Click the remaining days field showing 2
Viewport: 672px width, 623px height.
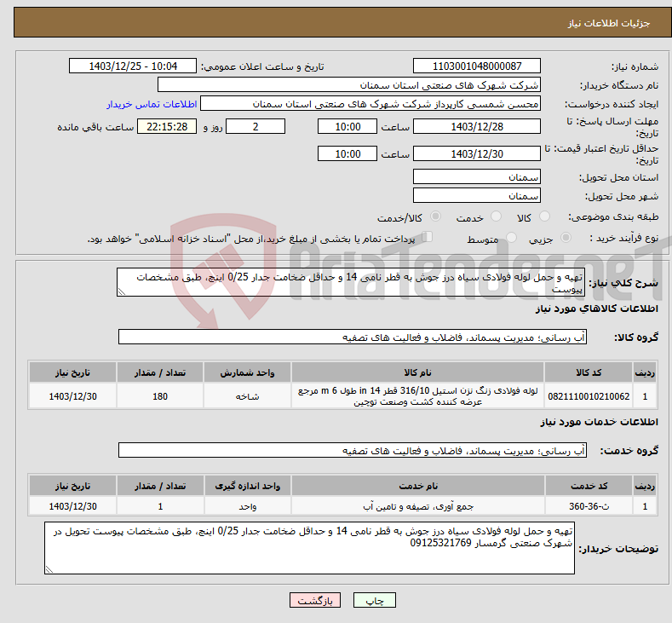256,126
